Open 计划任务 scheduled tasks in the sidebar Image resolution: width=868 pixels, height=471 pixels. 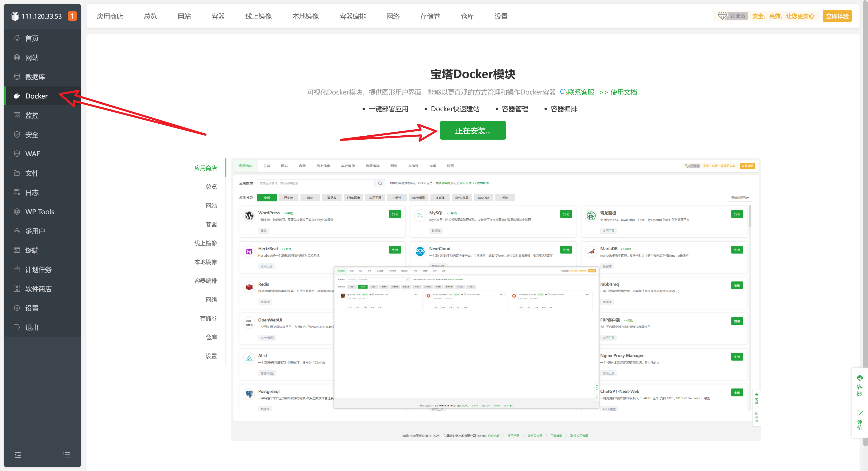pyautogui.click(x=42, y=270)
